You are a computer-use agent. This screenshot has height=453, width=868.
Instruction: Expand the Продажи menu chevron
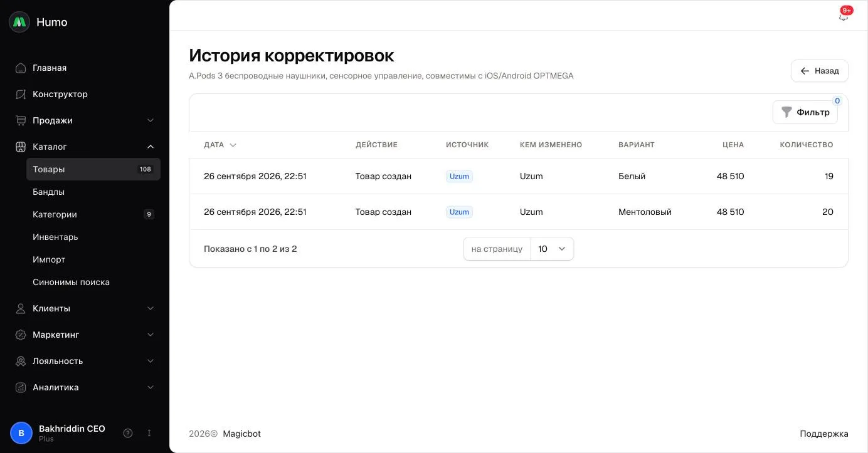(151, 120)
